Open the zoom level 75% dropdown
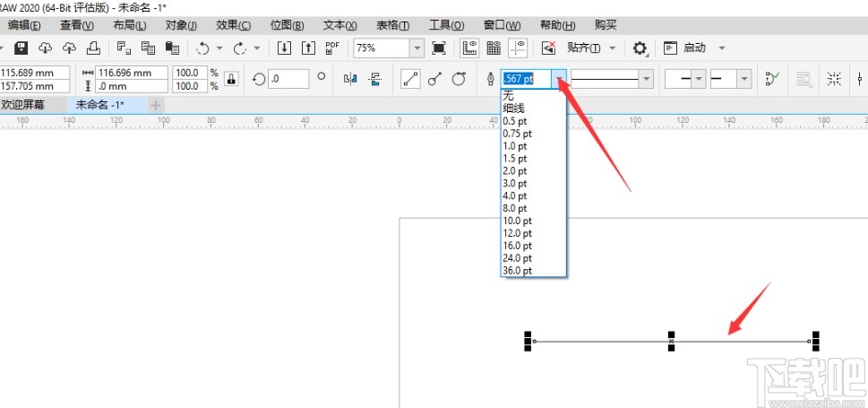The image size is (868, 408). [417, 48]
